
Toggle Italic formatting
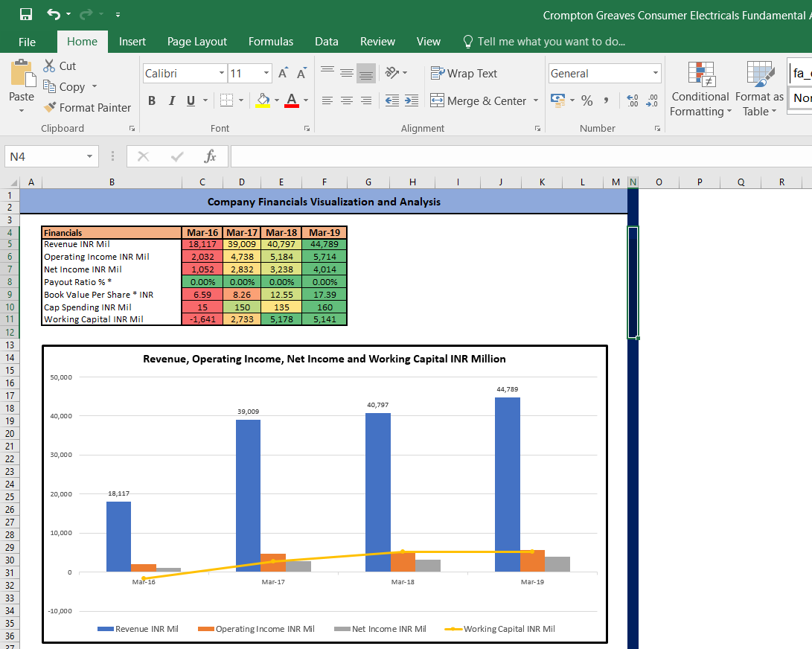tap(171, 100)
